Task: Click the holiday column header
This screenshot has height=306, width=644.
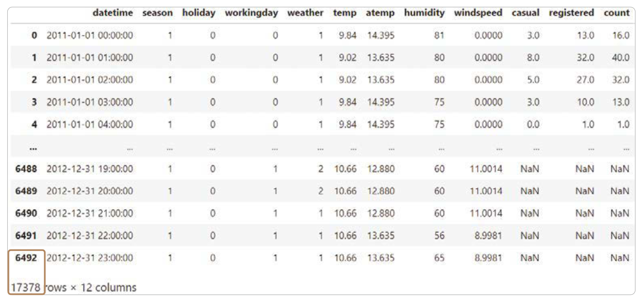Action: tap(199, 13)
